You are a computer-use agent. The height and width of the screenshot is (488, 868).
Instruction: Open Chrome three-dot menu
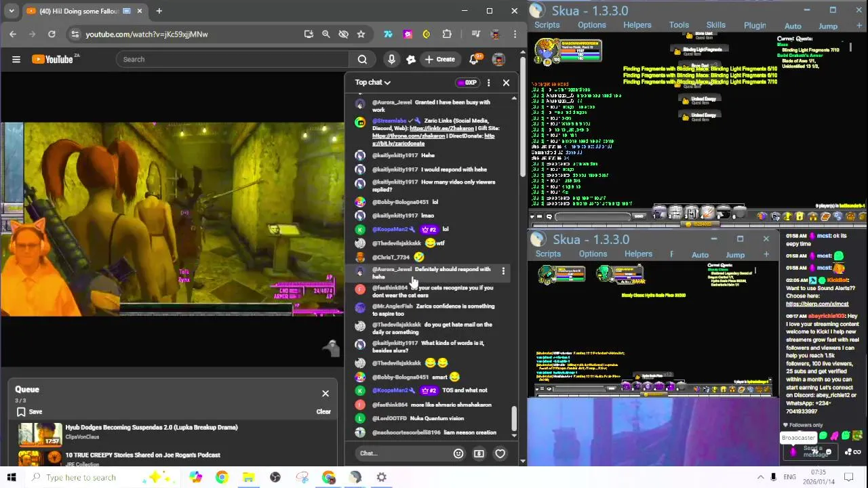coord(515,34)
